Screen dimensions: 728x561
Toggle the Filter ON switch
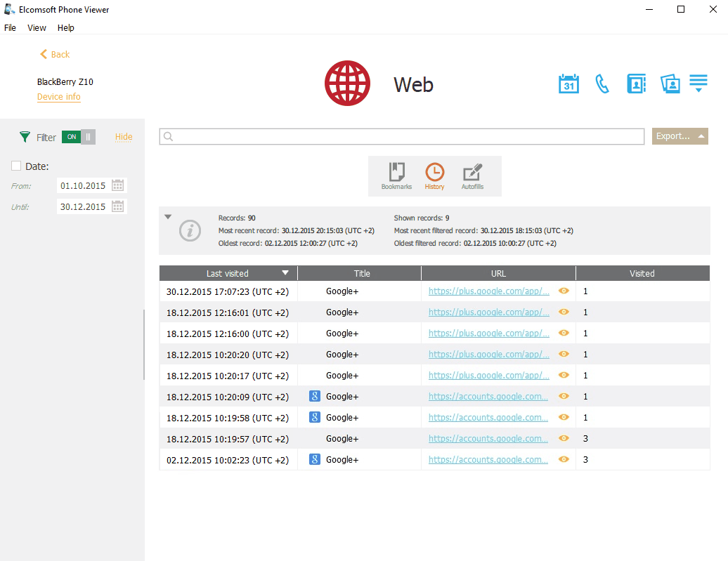tap(78, 137)
